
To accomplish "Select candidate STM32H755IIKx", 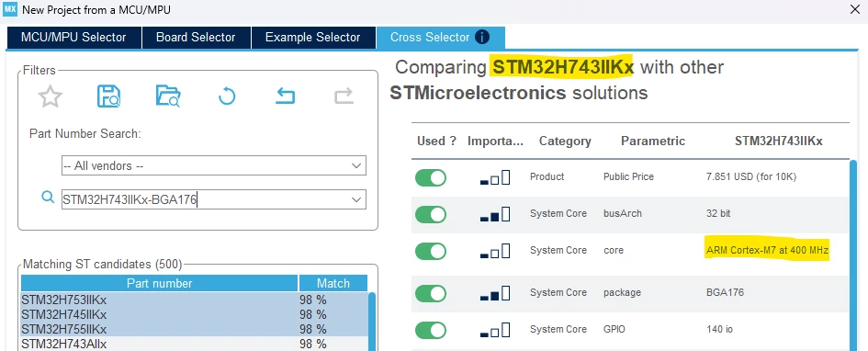I will pos(195,329).
